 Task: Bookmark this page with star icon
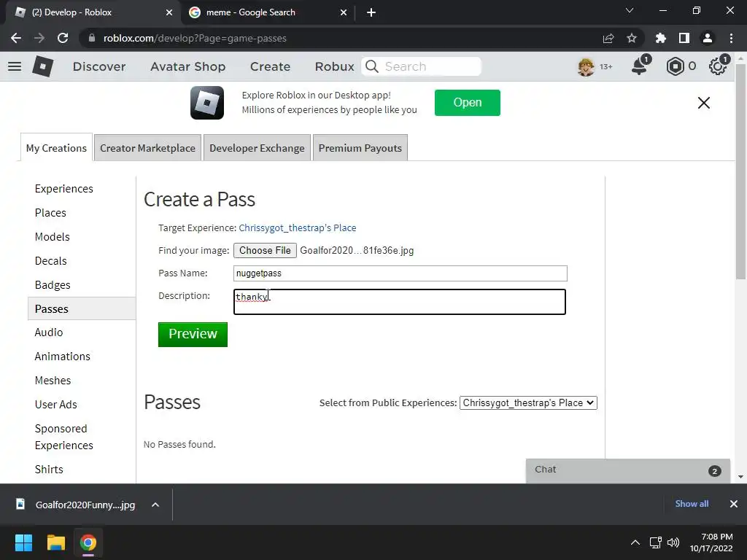point(632,38)
